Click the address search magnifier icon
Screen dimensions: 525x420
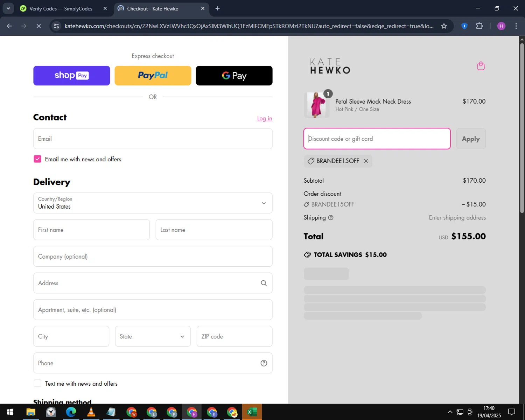(x=264, y=283)
